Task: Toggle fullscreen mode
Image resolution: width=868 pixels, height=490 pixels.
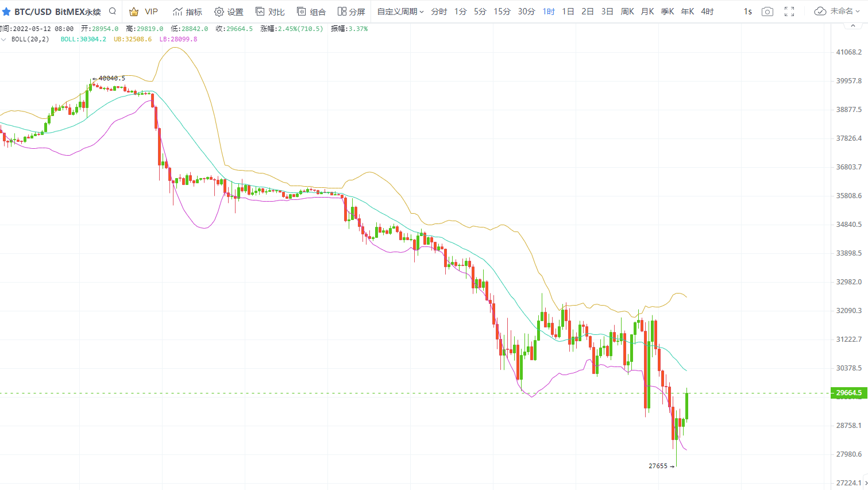Action: coord(789,11)
